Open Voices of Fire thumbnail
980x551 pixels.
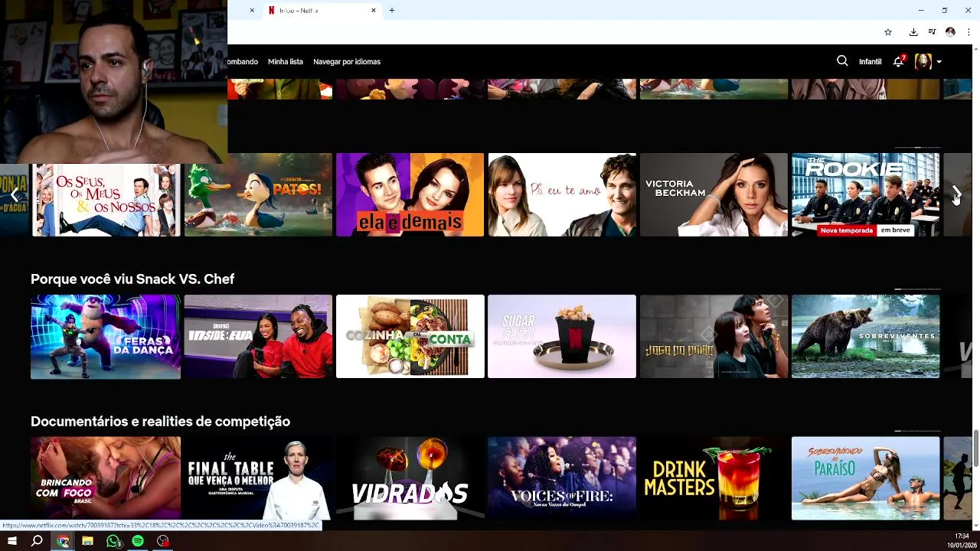[562, 478]
